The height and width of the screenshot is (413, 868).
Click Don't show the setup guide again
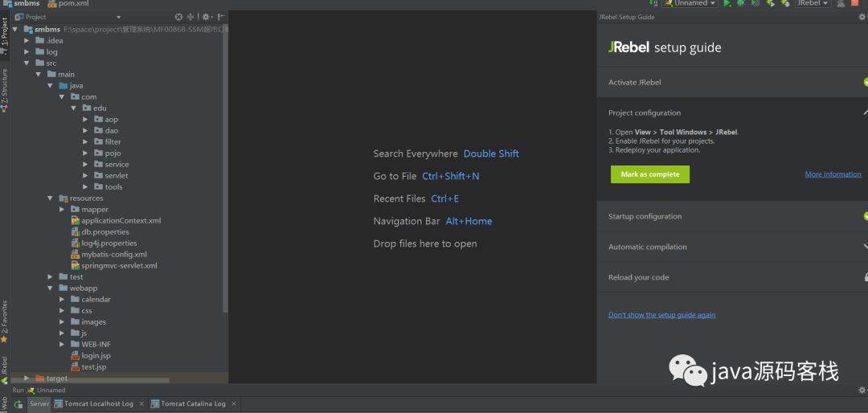pyautogui.click(x=662, y=315)
